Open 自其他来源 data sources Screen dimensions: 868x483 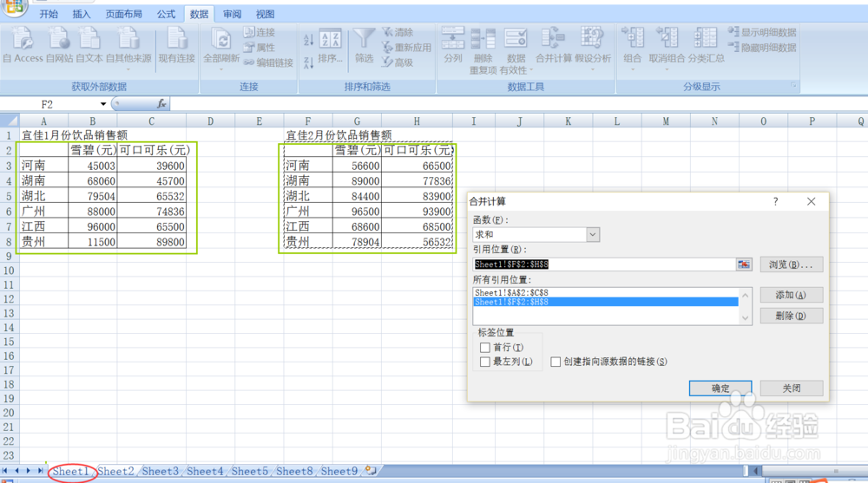pyautogui.click(x=128, y=48)
